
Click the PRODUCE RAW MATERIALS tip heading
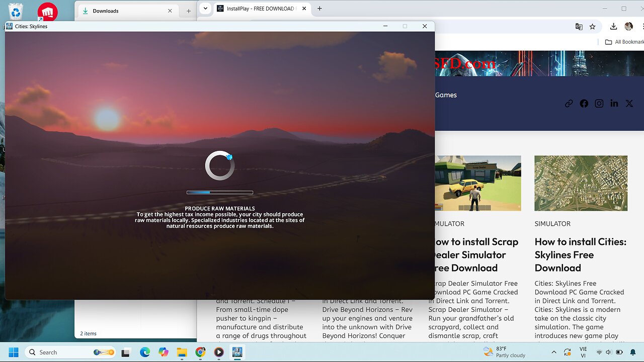coord(220,208)
